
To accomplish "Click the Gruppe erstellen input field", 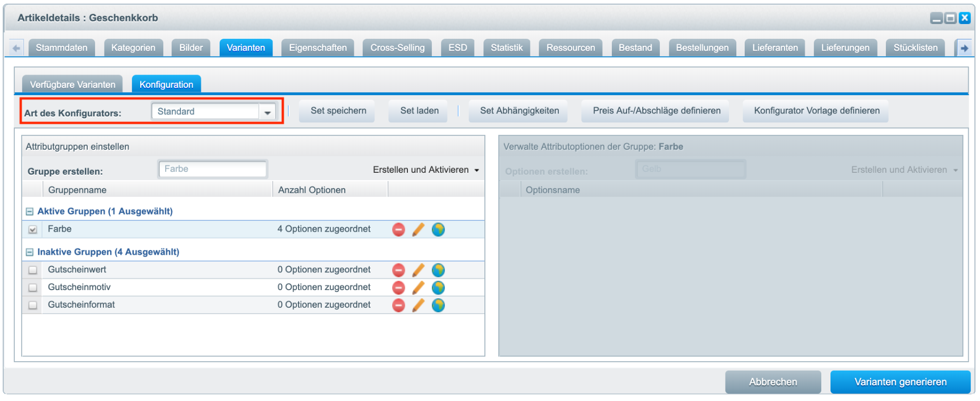I will [213, 169].
